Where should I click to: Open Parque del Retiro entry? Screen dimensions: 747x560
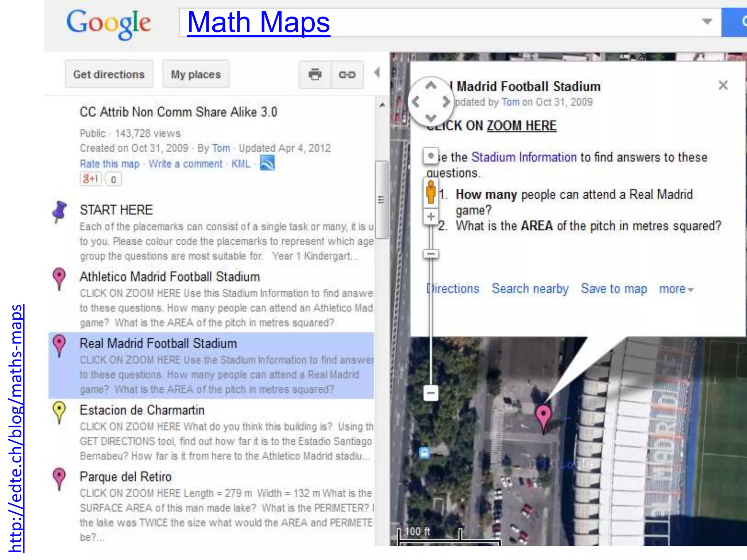pyautogui.click(x=125, y=477)
